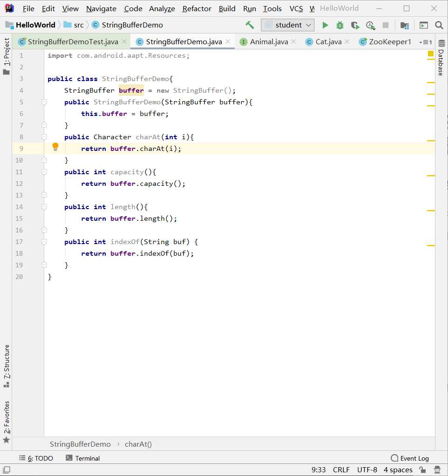The image size is (448, 476).
Task: Open the Tools menu
Action: [272, 8]
